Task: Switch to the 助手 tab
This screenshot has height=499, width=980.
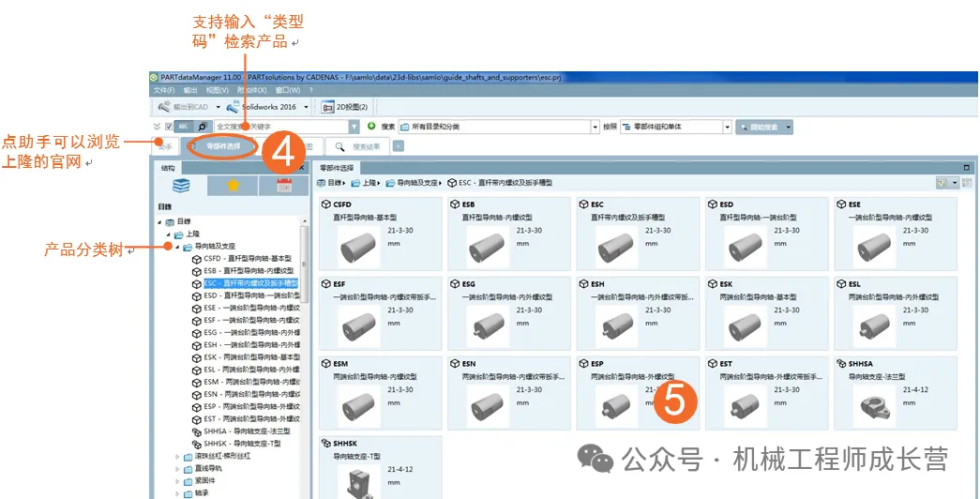Action: (x=166, y=147)
